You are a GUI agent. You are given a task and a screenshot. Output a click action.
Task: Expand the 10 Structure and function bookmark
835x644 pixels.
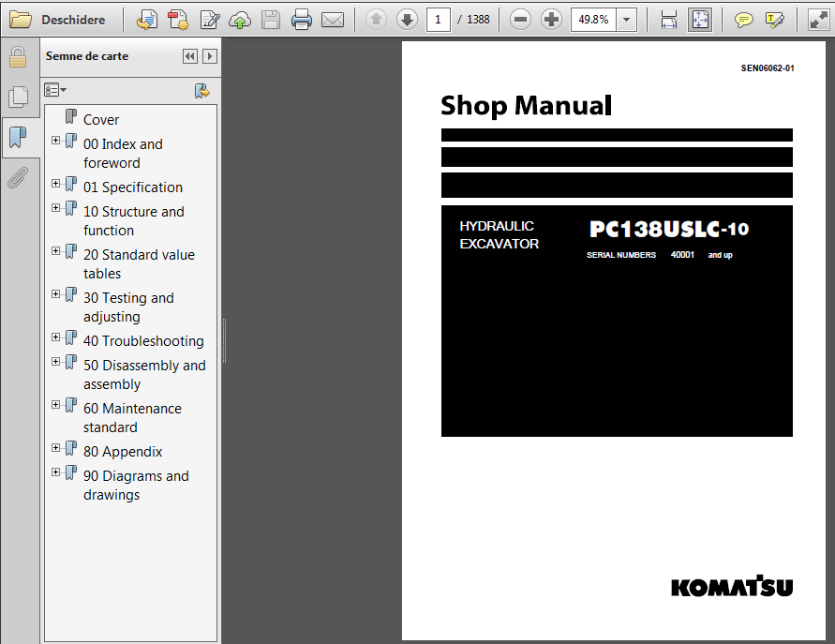point(55,208)
